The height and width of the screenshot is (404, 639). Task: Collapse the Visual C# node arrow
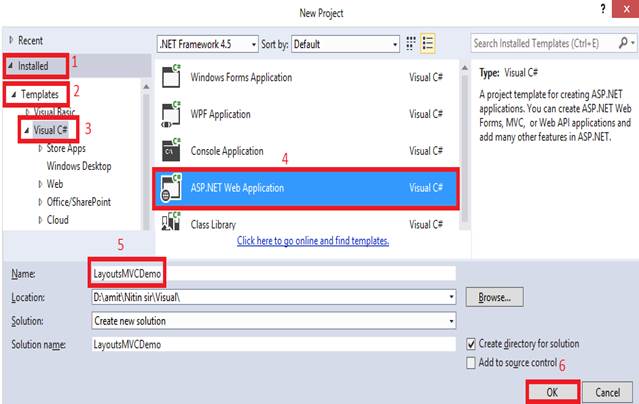click(26, 130)
